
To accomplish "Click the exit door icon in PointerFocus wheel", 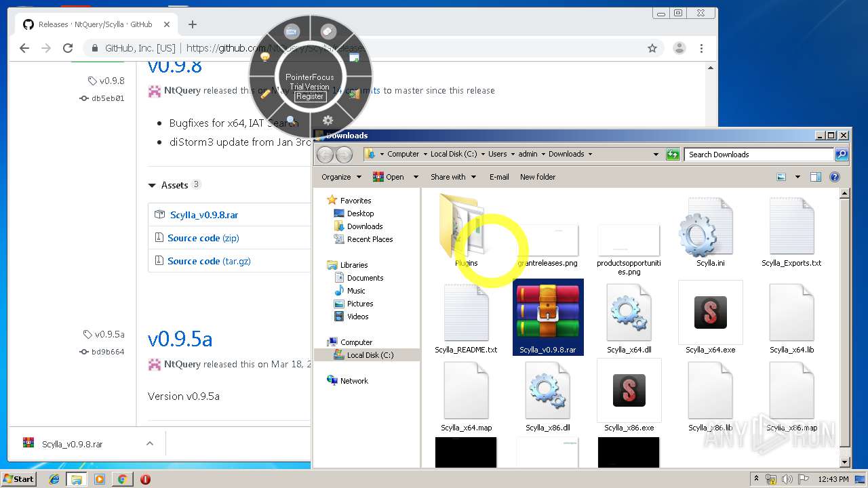I will point(354,94).
